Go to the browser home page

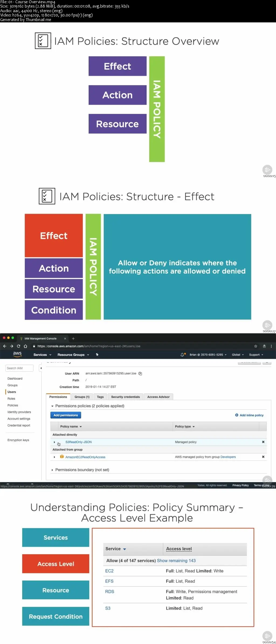[26, 346]
